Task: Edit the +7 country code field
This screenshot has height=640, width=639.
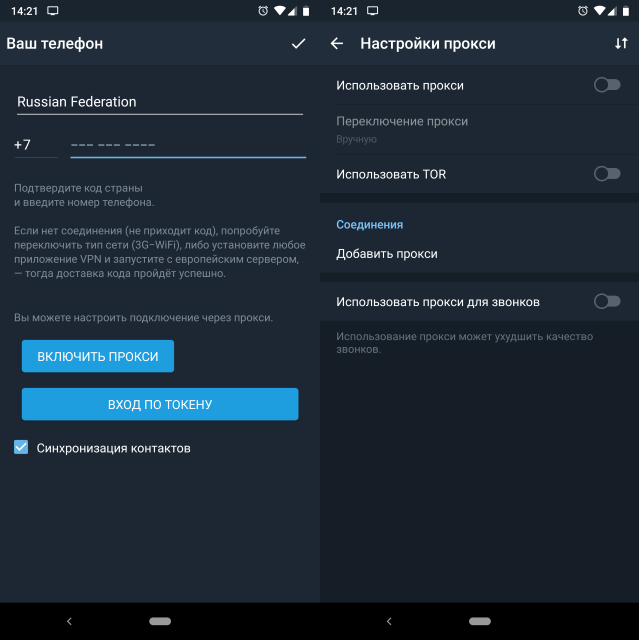Action: [36, 146]
